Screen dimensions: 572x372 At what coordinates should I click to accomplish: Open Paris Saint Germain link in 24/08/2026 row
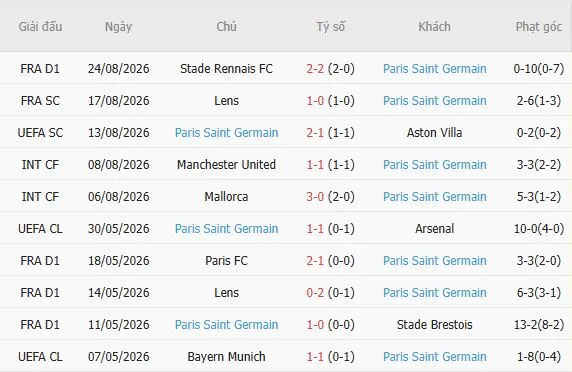434,69
